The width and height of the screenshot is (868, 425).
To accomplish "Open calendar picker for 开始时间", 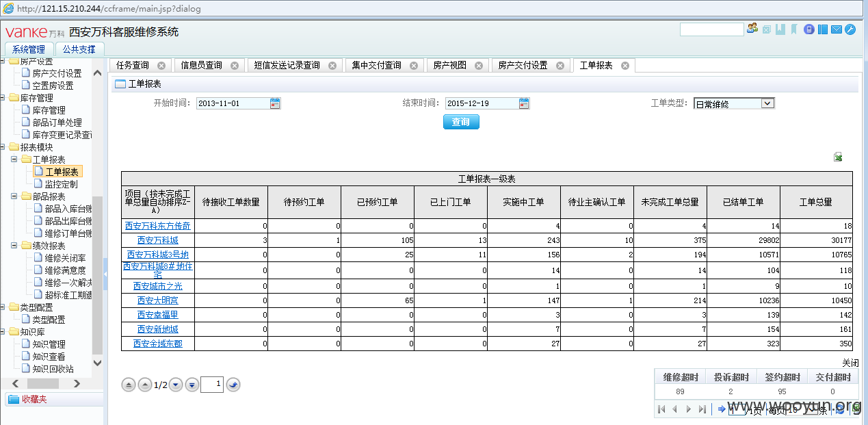I will [275, 103].
